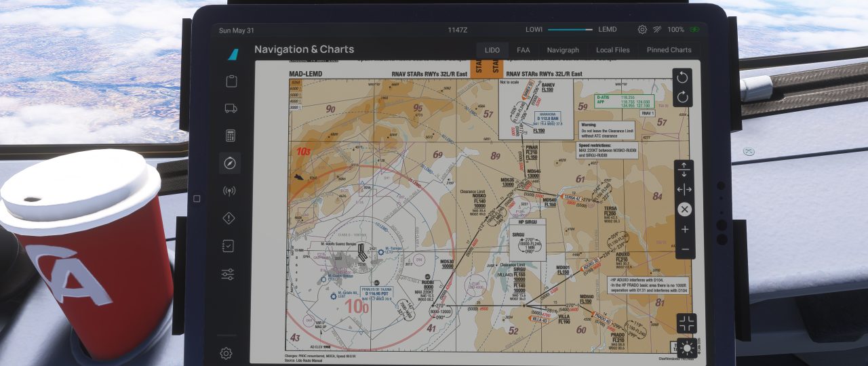868x366 pixels.
Task: Click the LOWI departure airport label
Action: click(534, 30)
